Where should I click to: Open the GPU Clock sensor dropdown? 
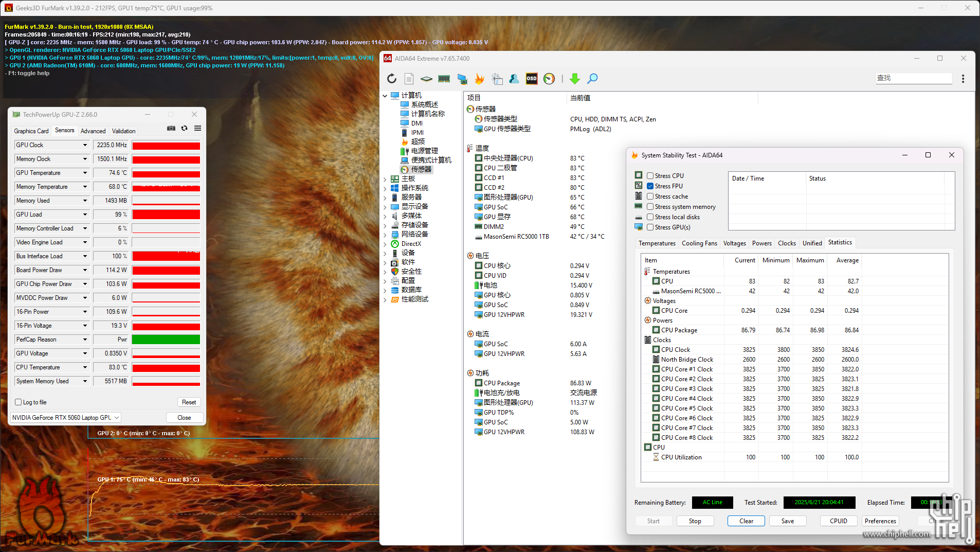[x=85, y=145]
